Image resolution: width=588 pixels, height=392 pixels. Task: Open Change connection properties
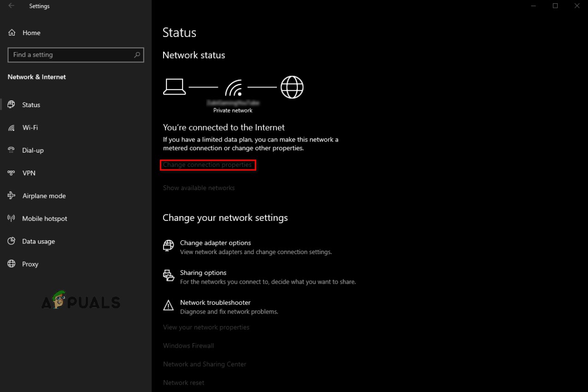208,165
